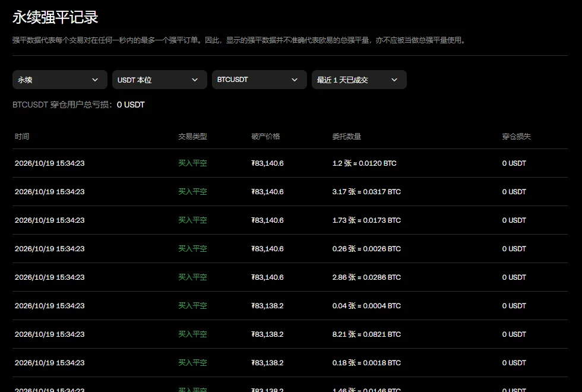The height and width of the screenshot is (392, 582).
Task: Click 买入平空 in the 0.26 张 row
Action: pos(192,249)
